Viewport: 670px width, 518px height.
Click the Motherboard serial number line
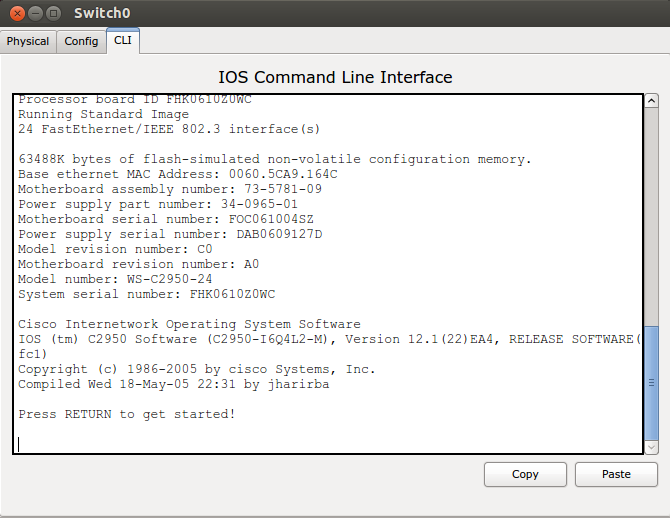pyautogui.click(x=166, y=219)
